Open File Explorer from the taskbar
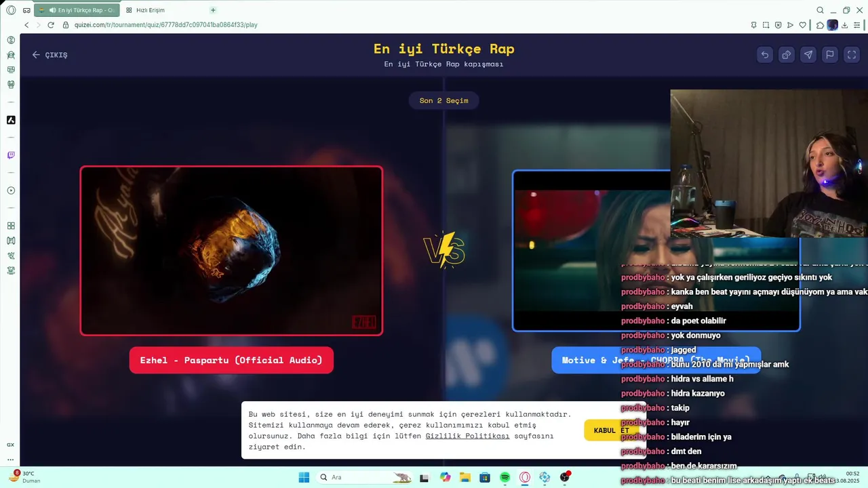This screenshot has height=488, width=868. (x=465, y=477)
